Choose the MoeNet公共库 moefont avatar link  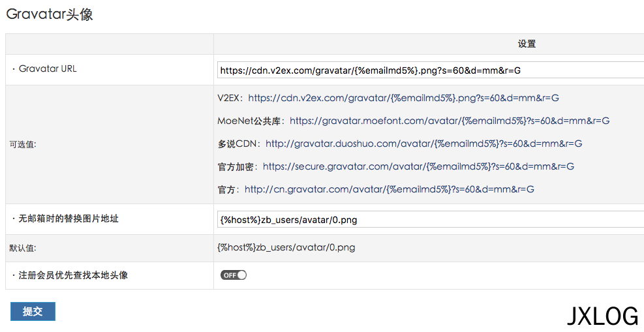click(450, 121)
